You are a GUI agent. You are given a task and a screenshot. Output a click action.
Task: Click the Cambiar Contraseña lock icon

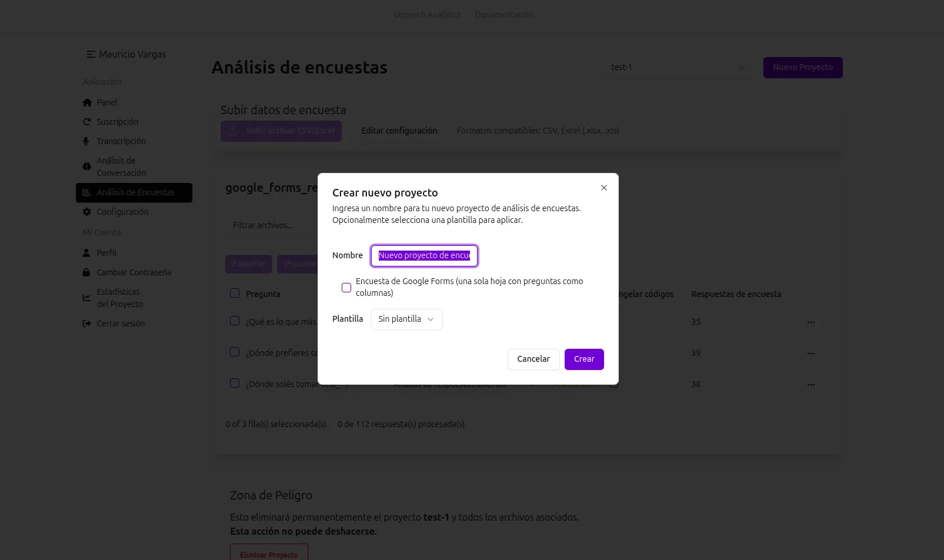point(86,272)
